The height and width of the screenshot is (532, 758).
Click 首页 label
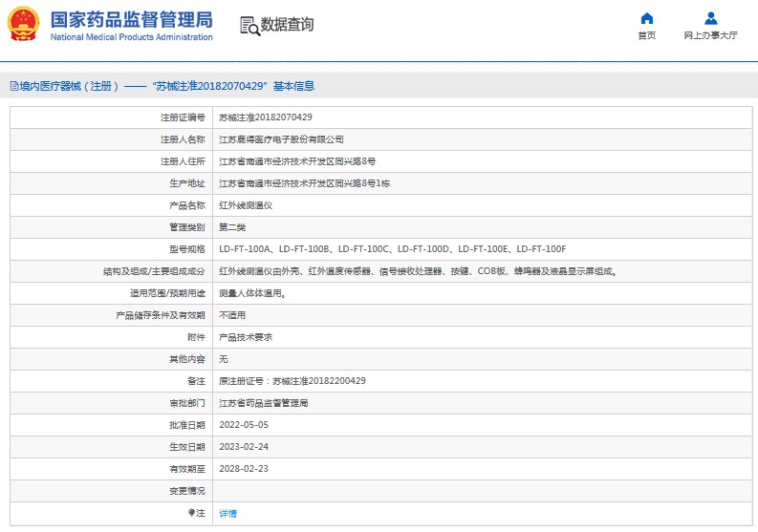pyautogui.click(x=647, y=35)
